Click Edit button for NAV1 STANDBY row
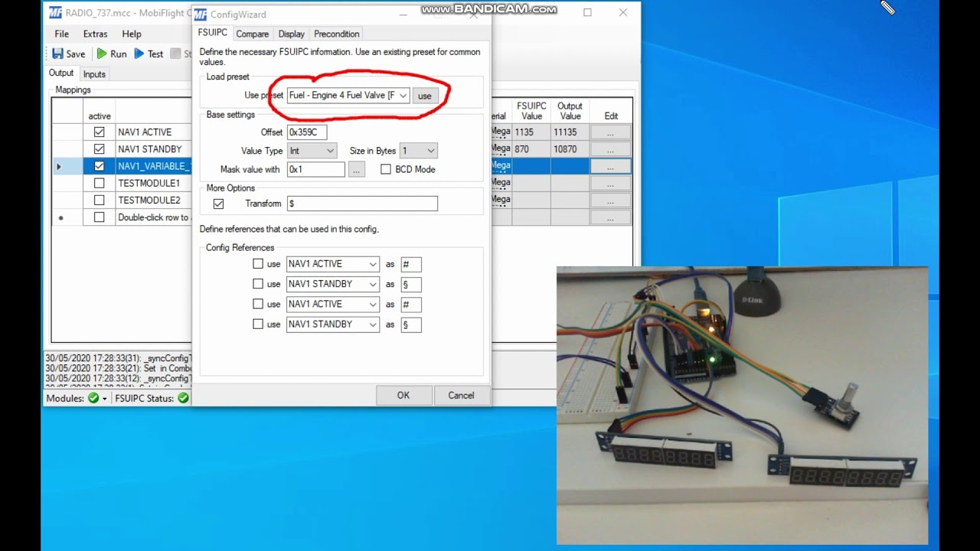This screenshot has height=551, width=980. tap(610, 149)
